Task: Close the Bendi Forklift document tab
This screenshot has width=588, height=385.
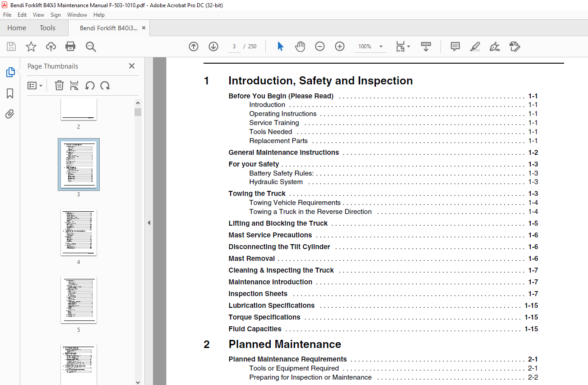Action: pyautogui.click(x=144, y=28)
